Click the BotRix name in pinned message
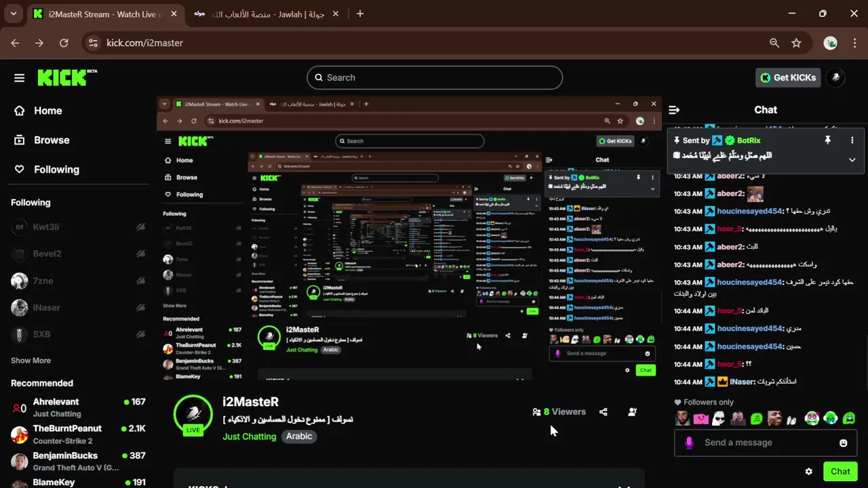 (x=749, y=140)
